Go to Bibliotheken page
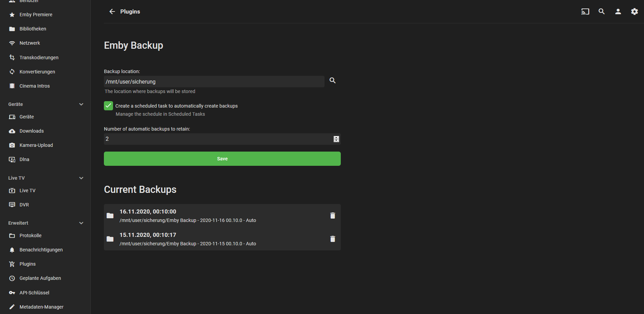644x314 pixels. 33,29
